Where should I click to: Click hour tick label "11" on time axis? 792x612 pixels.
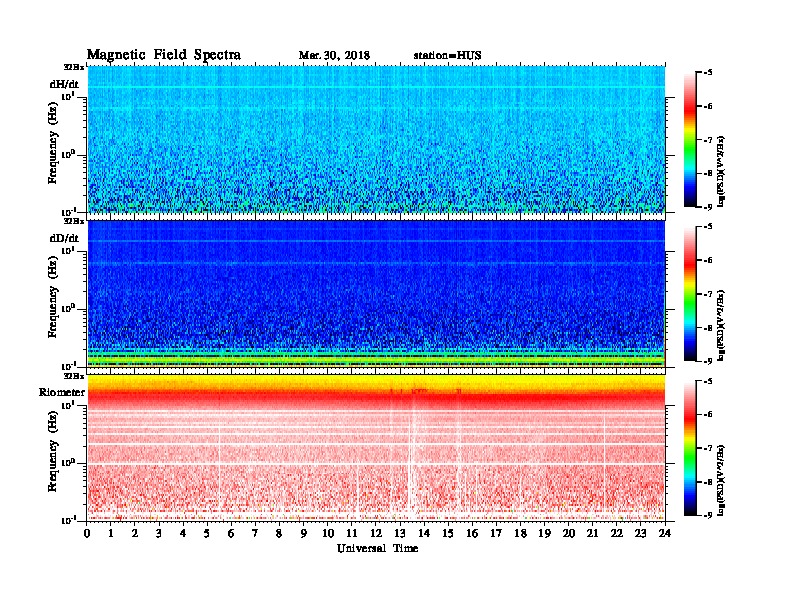click(x=352, y=533)
